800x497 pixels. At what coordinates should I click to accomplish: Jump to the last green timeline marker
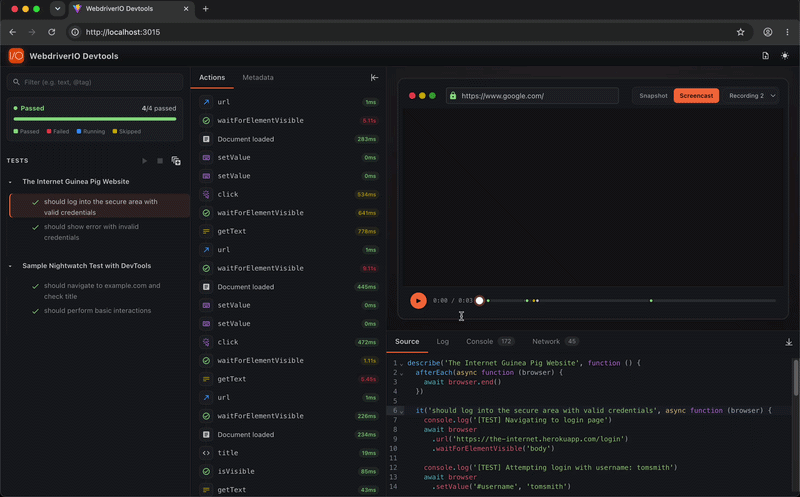tap(651, 301)
